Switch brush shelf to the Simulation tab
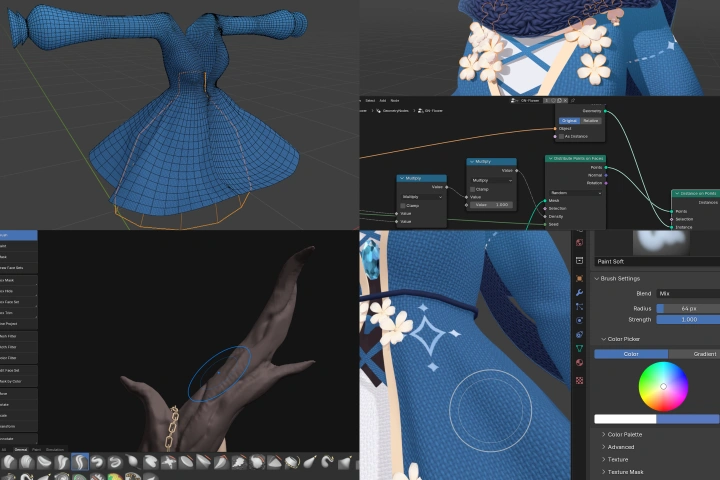This screenshot has height=480, width=720. [x=55, y=449]
